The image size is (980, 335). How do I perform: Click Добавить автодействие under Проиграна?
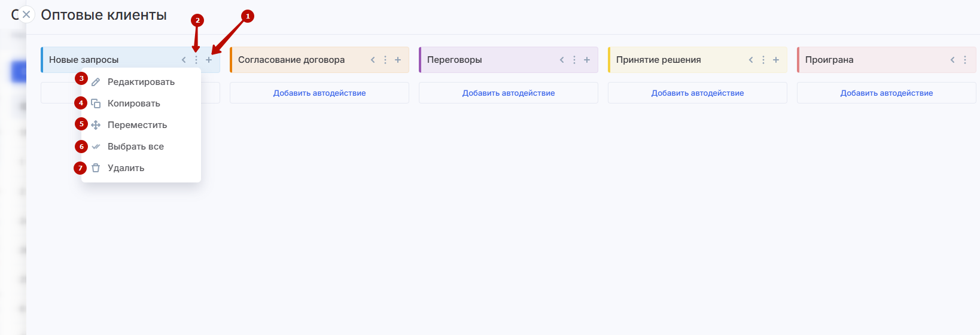(887, 93)
